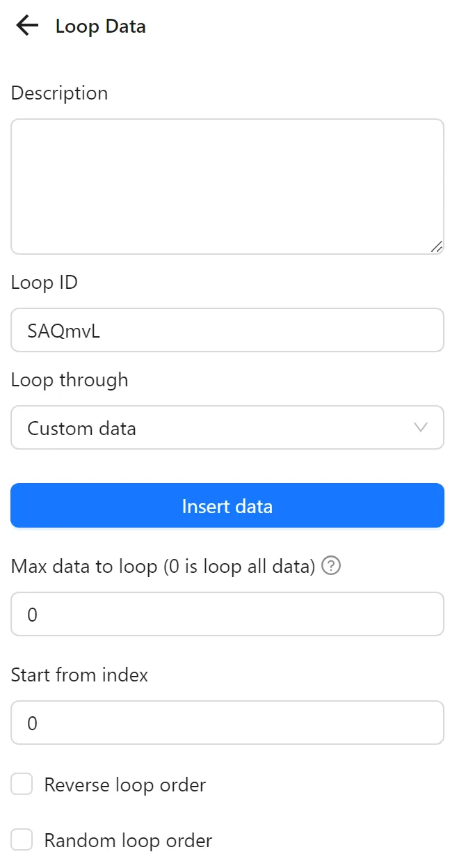Click the Max data to loop input
Viewport: 450px width, 868px height.
tap(227, 614)
